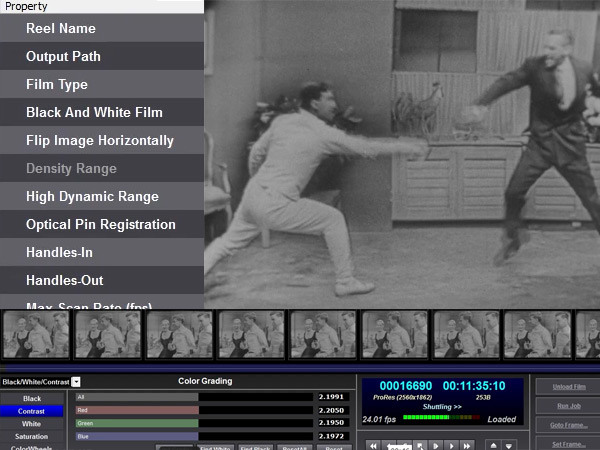Click the Red value field 2.2050

[333, 410]
